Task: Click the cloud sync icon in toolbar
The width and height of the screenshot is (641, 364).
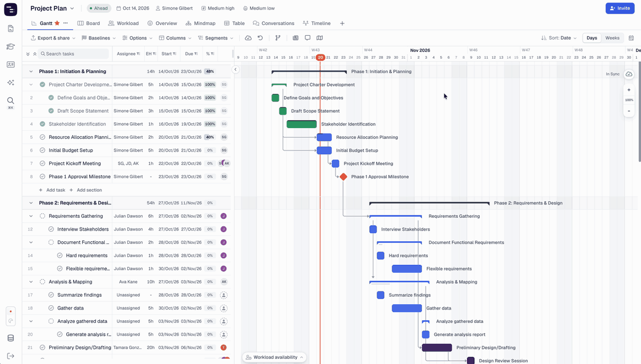Action: 248,38
